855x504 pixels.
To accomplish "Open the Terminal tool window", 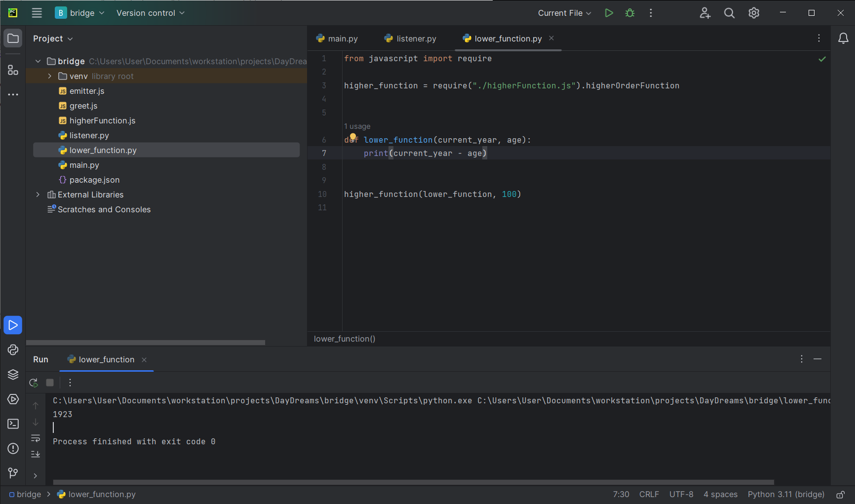I will point(13,424).
